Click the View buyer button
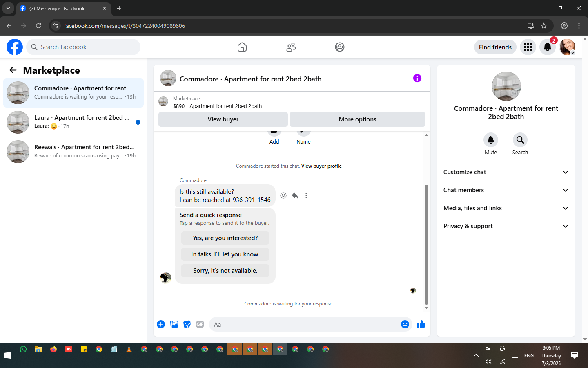Viewport: 588px width, 368px height. (x=223, y=119)
